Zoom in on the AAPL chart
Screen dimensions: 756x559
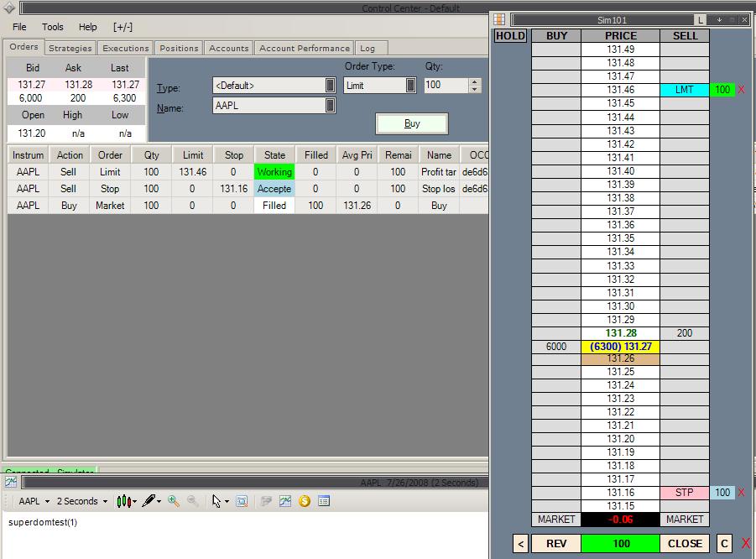pyautogui.click(x=174, y=501)
